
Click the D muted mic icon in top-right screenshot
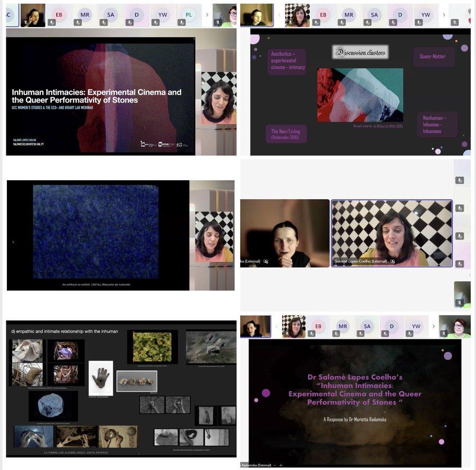tap(393, 22)
